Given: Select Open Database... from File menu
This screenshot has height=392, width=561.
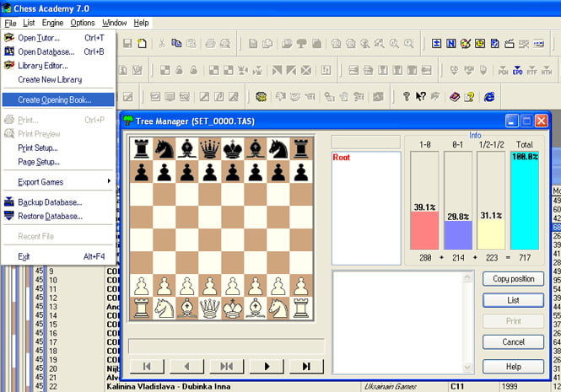Looking at the screenshot, I should click(58, 52).
